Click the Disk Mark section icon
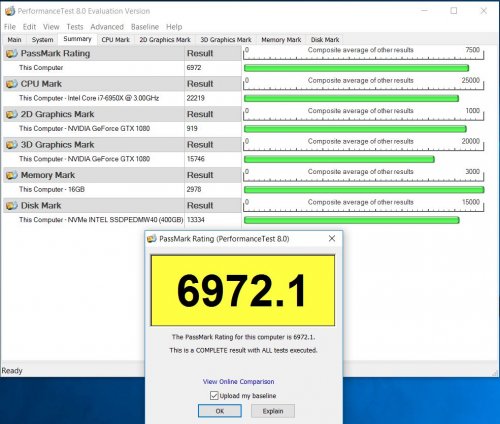This screenshot has width=500, height=424. click(12, 206)
